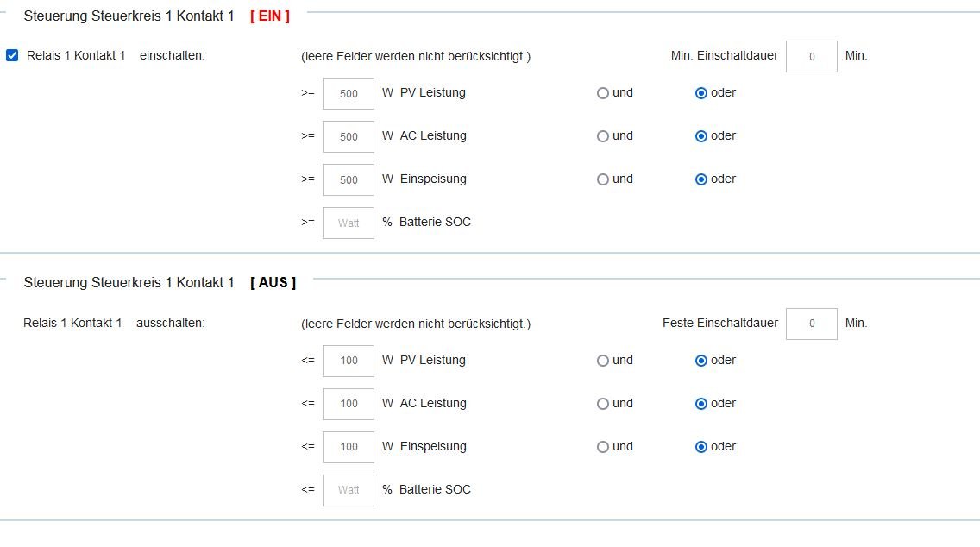
Task: Click the Batterie SOC field in AUS section
Action: (x=349, y=491)
